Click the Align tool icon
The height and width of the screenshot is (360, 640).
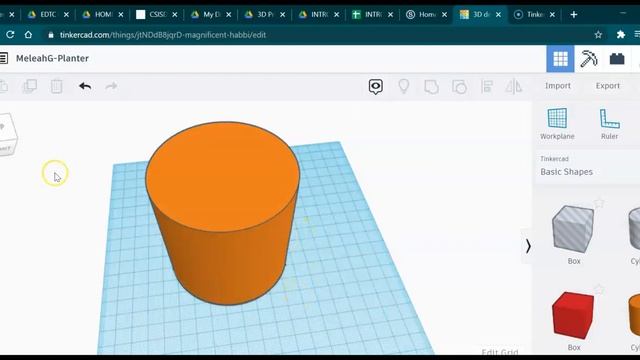click(x=487, y=87)
